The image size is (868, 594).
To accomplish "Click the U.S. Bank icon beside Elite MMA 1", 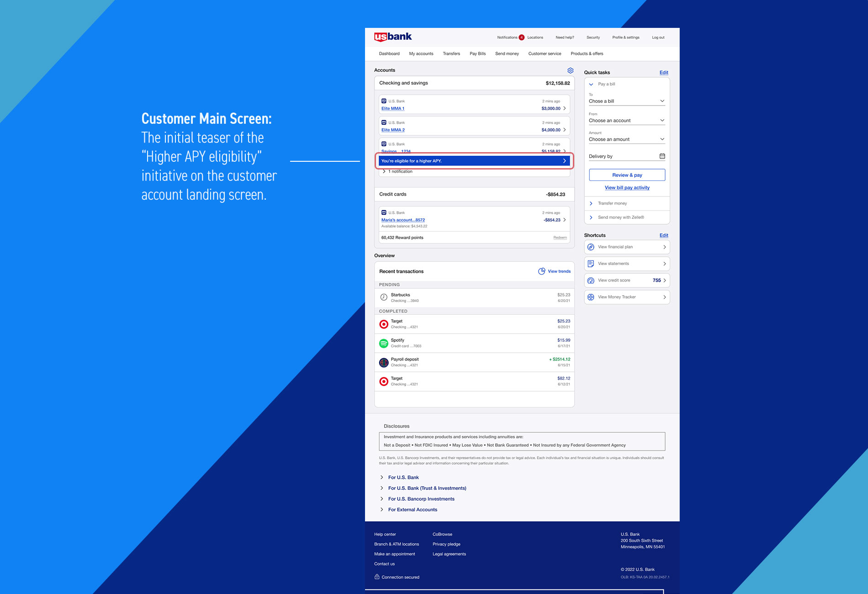I will (384, 101).
